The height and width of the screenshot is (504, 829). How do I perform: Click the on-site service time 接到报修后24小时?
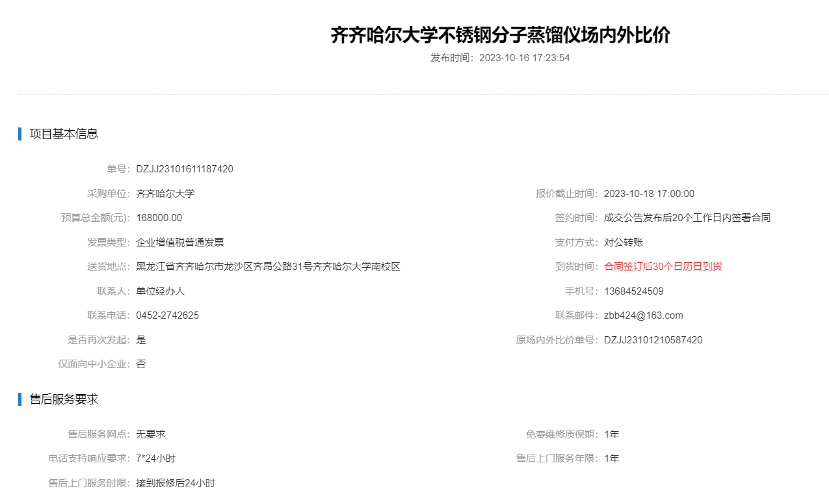176,483
